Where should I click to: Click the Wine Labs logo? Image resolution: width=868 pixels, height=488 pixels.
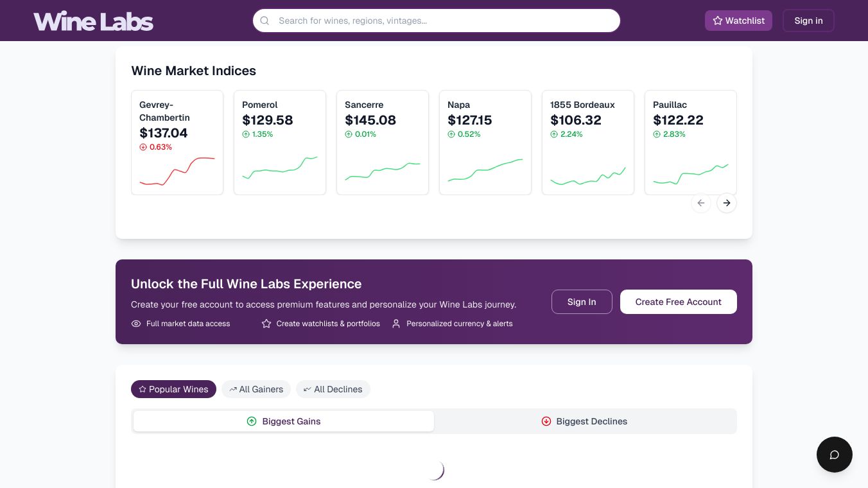click(94, 21)
